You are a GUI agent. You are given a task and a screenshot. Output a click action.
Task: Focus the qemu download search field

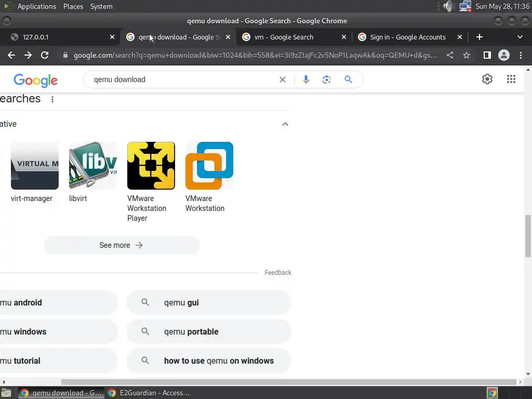click(x=183, y=79)
